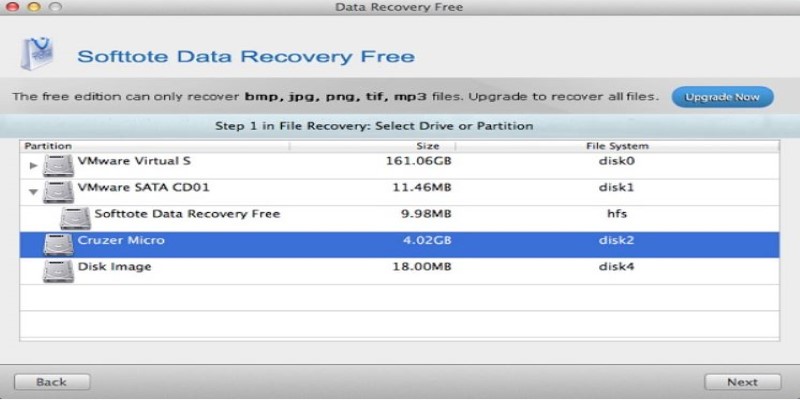Click the disk1 file system cell

pos(616,188)
